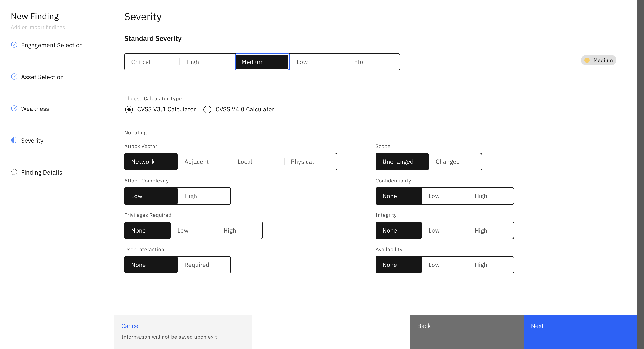Screen dimensions: 644x349
Task: Set User Interaction to Required
Action: coord(204,265)
